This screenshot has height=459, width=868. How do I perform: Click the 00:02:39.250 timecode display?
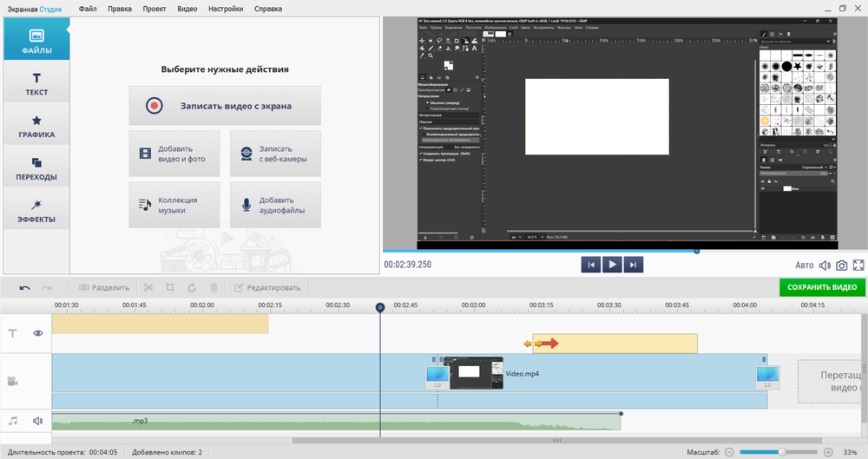[407, 265]
